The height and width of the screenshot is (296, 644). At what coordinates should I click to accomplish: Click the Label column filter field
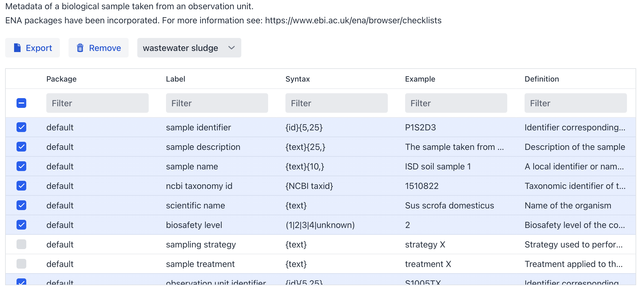[x=217, y=103]
